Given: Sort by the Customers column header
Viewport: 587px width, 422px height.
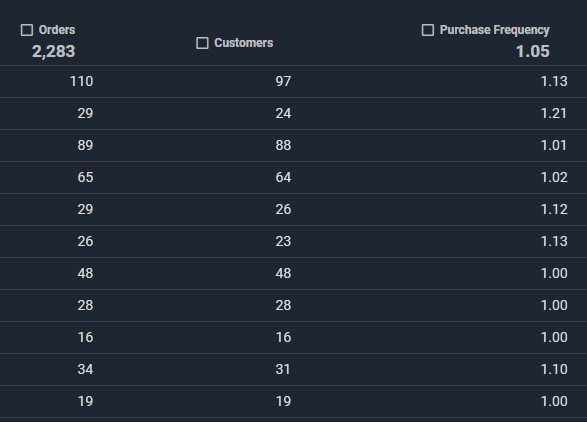Looking at the screenshot, I should [244, 43].
